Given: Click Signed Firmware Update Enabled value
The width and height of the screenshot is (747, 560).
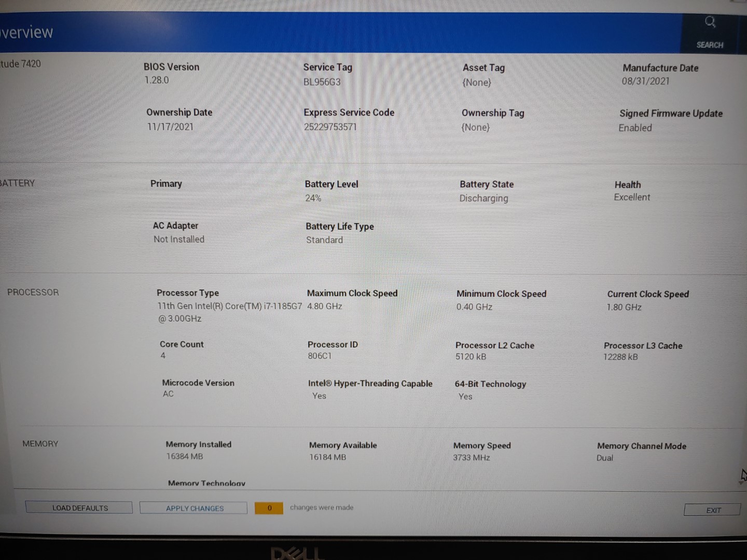Looking at the screenshot, I should pos(635,128).
